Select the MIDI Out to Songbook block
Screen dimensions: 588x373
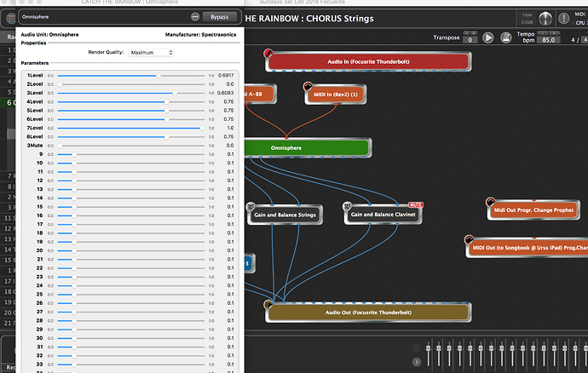point(527,248)
